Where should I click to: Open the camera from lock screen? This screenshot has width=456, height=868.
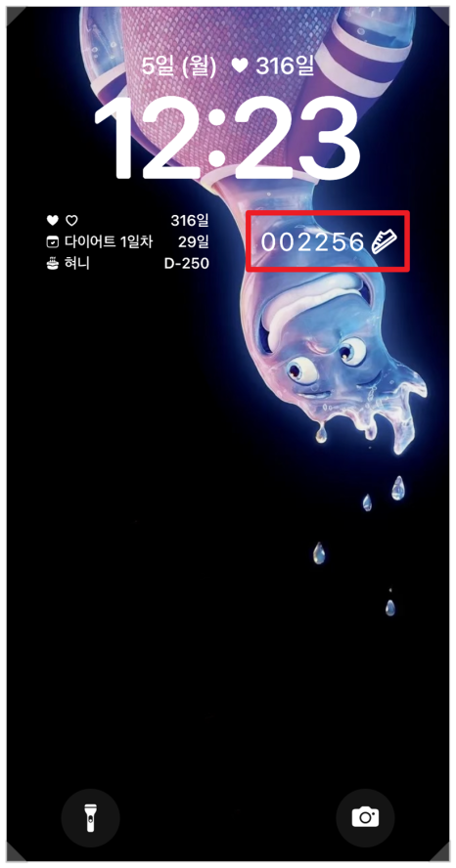click(365, 817)
